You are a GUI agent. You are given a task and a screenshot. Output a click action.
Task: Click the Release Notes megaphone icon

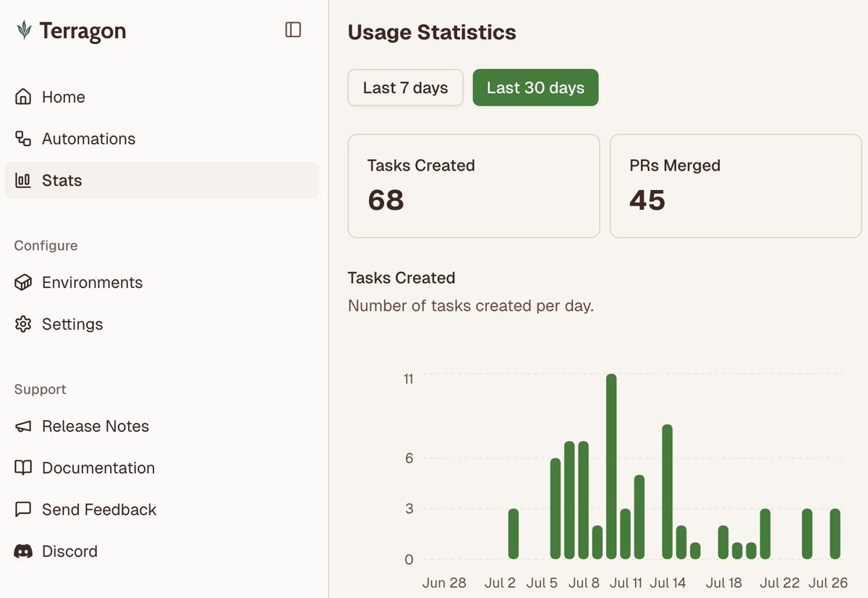point(23,427)
